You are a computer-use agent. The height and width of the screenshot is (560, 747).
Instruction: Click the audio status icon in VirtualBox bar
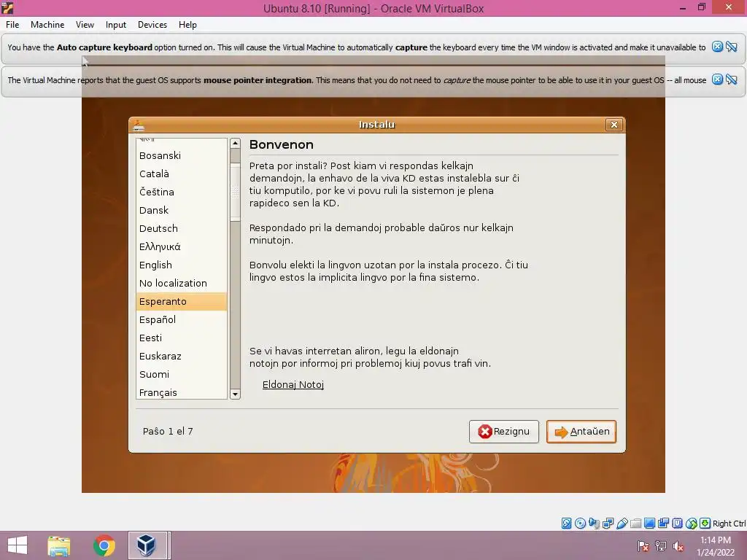click(x=594, y=524)
